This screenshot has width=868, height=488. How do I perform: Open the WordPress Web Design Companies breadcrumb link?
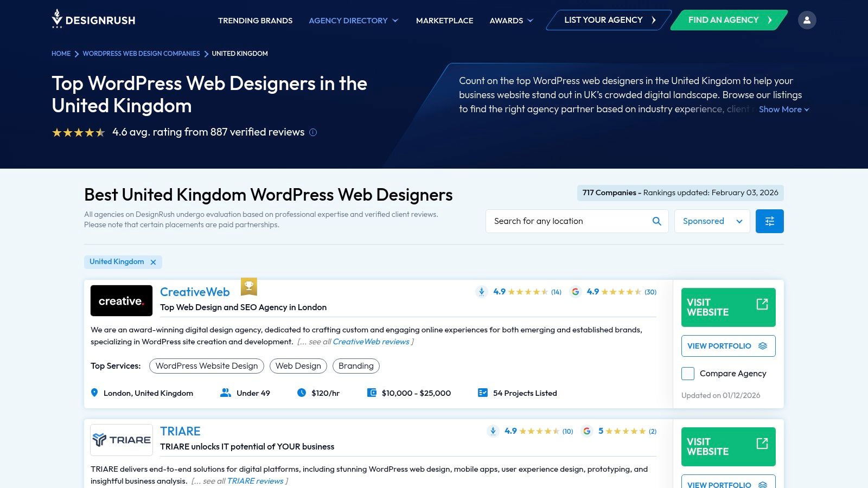pyautogui.click(x=142, y=54)
